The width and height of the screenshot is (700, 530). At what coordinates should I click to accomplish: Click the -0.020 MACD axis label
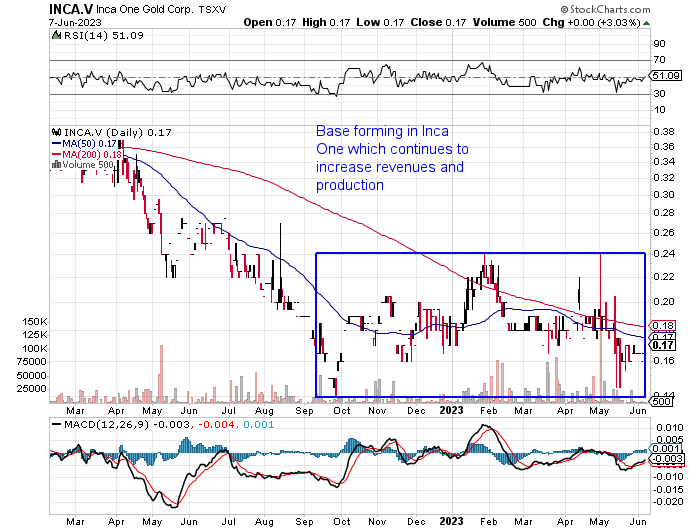point(668,502)
